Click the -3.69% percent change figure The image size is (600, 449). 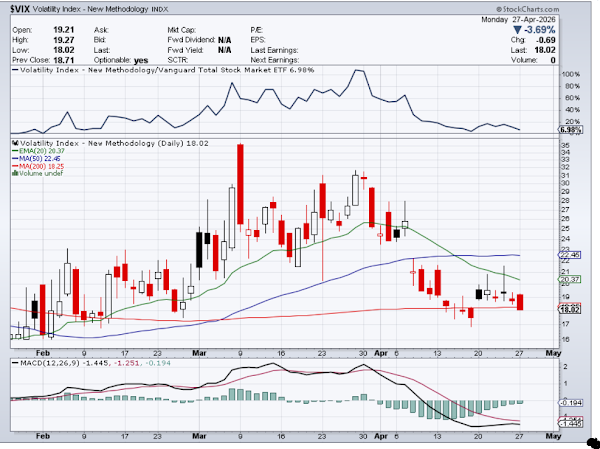pos(540,30)
